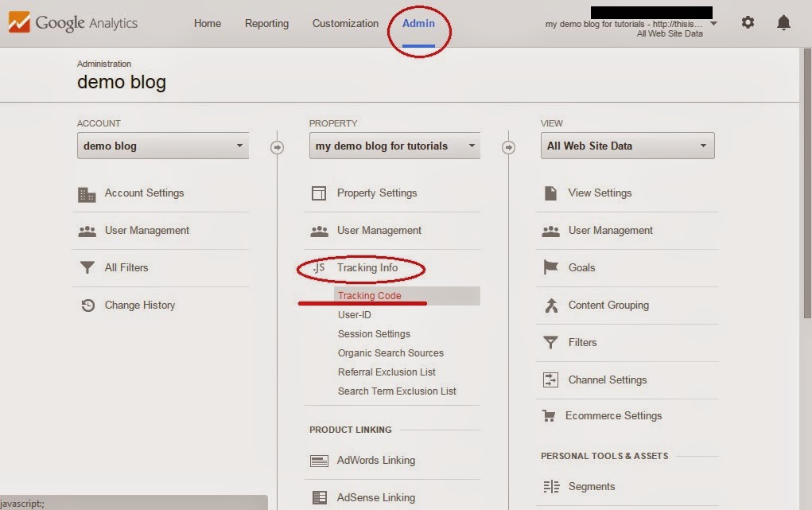Go to the Home tab
The width and height of the screenshot is (812, 510).
(x=207, y=23)
